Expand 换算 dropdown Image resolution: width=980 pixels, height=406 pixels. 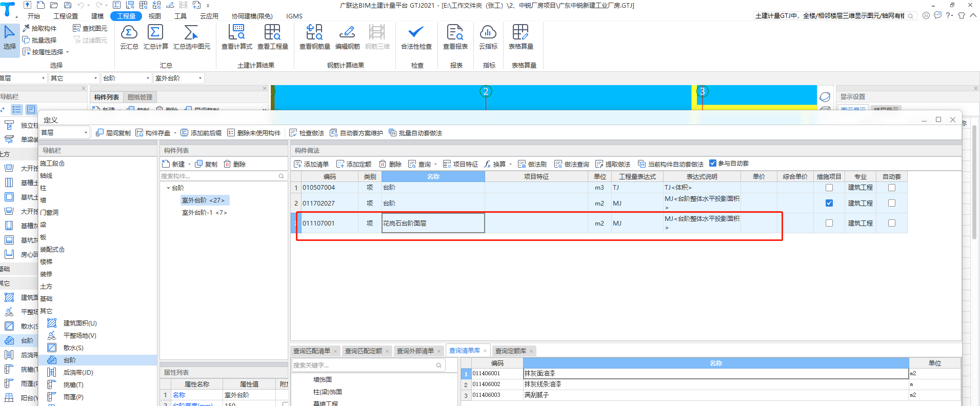(x=510, y=165)
